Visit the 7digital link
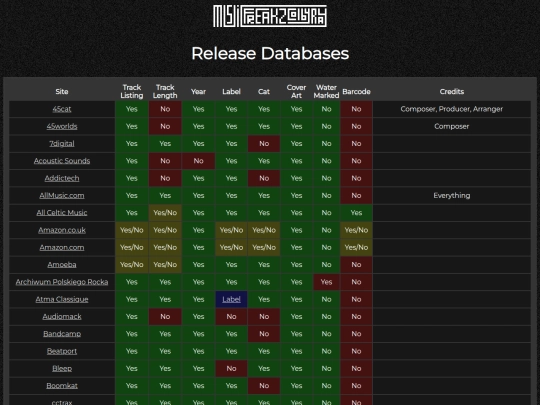Image resolution: width=540 pixels, height=405 pixels. pyautogui.click(x=62, y=144)
